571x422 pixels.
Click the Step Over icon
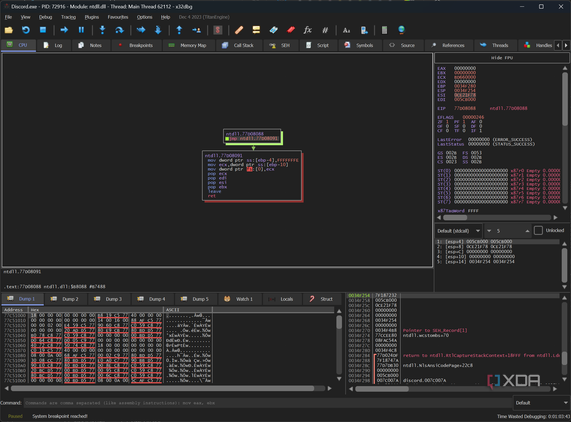click(x=119, y=30)
